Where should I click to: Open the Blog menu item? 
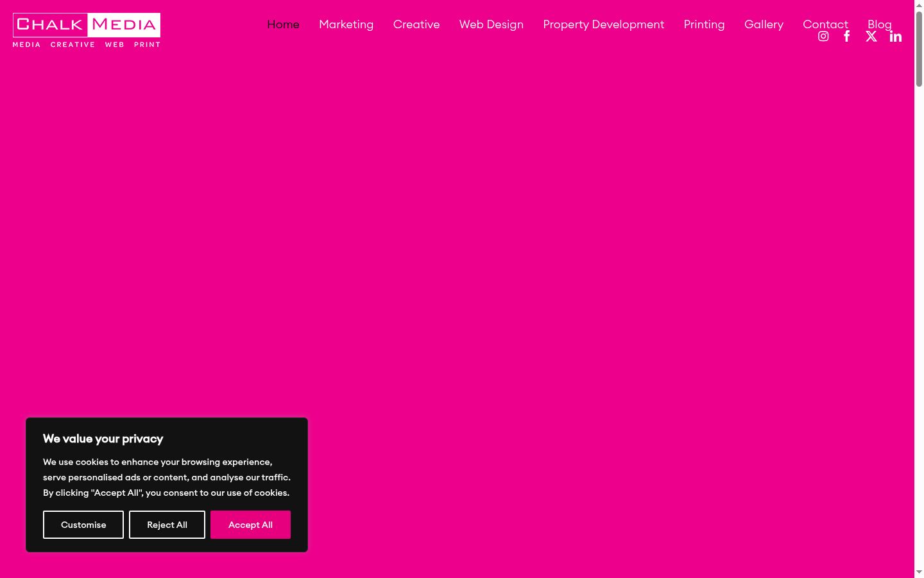pos(880,24)
